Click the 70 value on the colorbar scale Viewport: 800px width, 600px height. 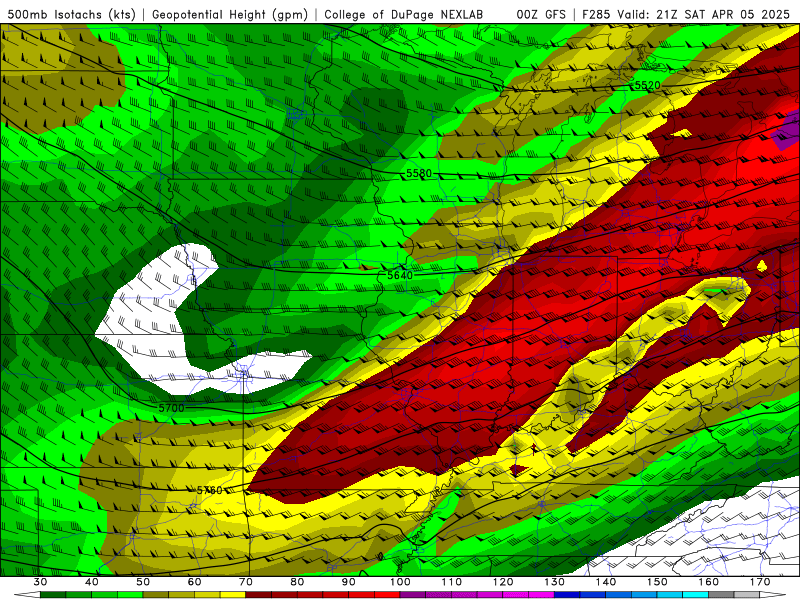click(246, 582)
